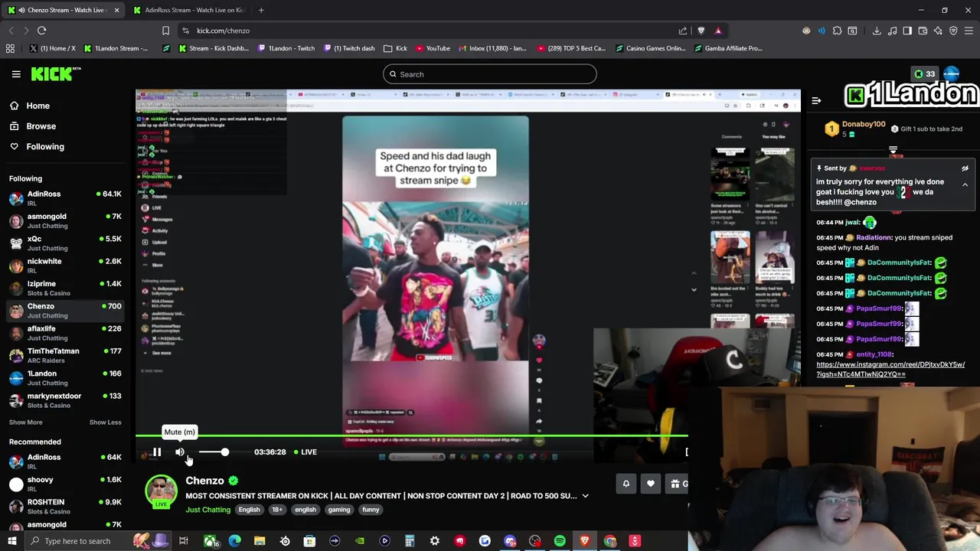Toggle following Chenzo with the heart button
Viewport: 980px width, 551px height.
pos(650,484)
